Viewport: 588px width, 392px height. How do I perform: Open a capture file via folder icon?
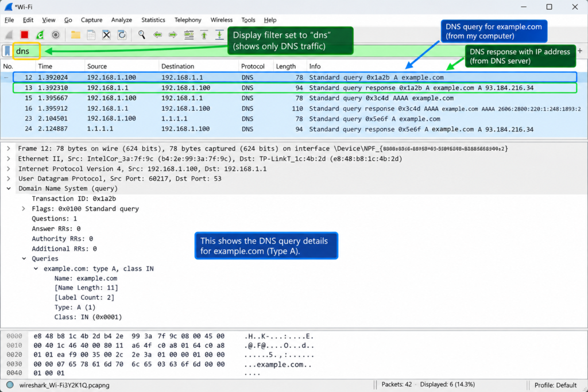click(76, 35)
